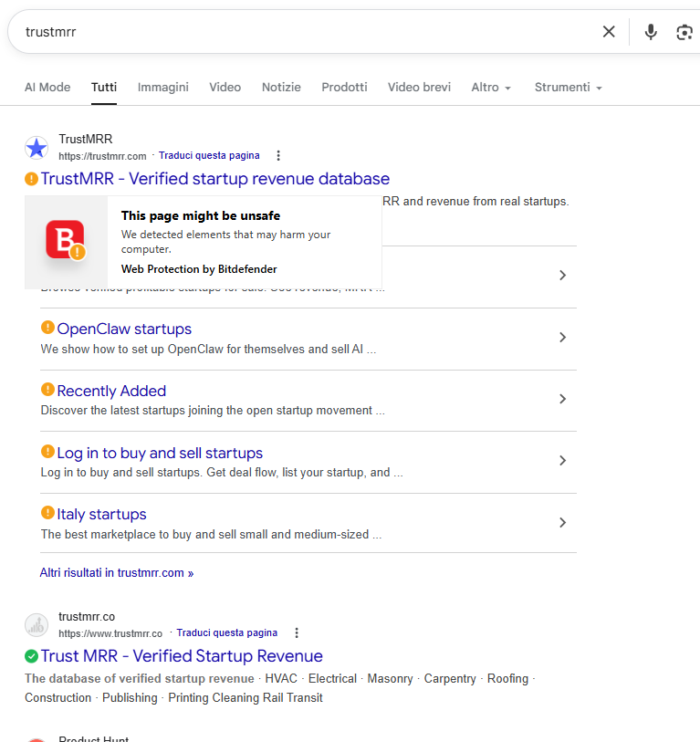Click the TrustMRR site name above the URL

86,139
